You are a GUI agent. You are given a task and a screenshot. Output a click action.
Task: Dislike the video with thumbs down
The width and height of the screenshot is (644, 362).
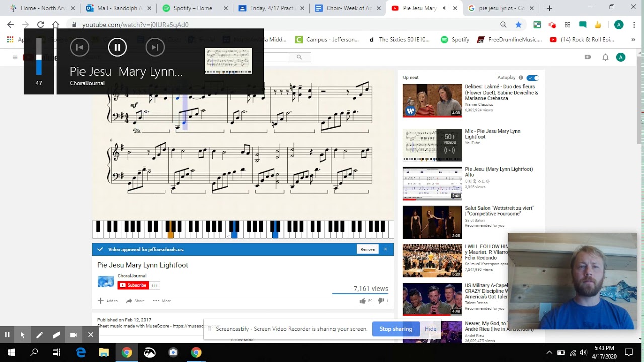(383, 301)
